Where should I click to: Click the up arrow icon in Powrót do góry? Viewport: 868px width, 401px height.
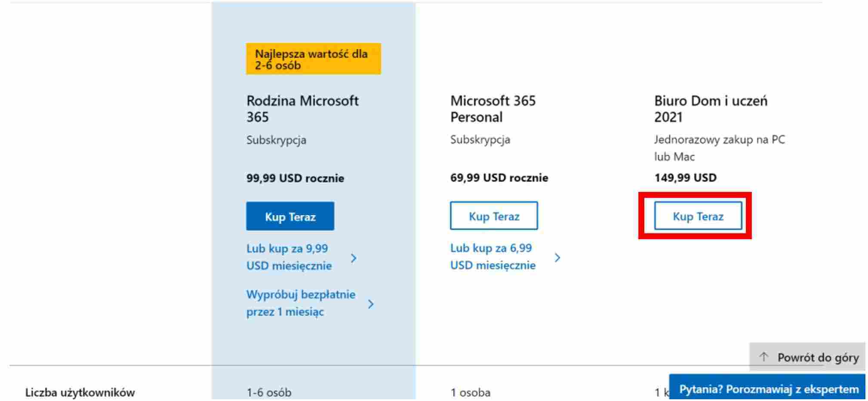tap(763, 357)
